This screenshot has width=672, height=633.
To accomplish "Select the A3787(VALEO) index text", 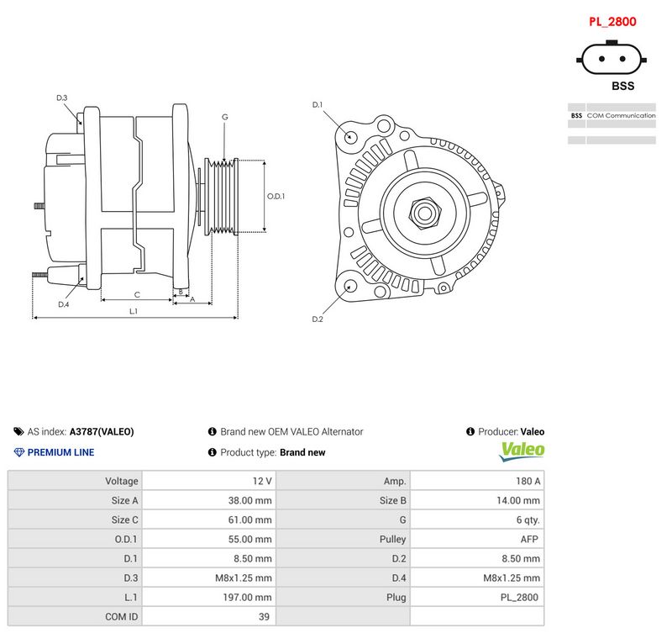I will coord(102,431).
